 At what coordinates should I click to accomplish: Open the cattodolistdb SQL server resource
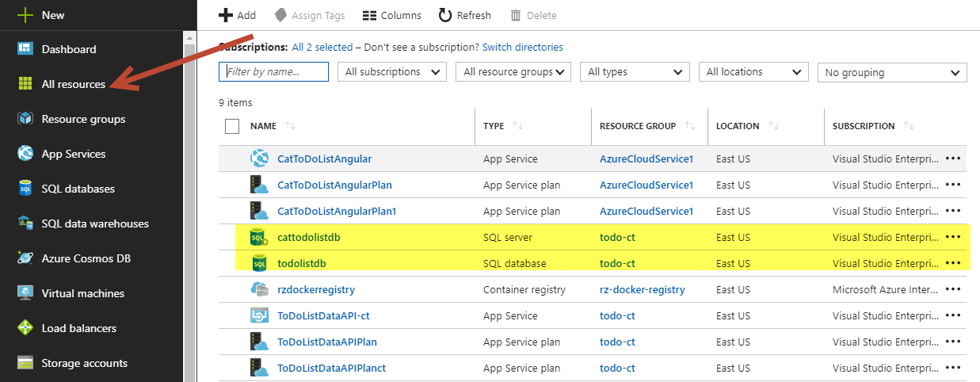tap(309, 237)
